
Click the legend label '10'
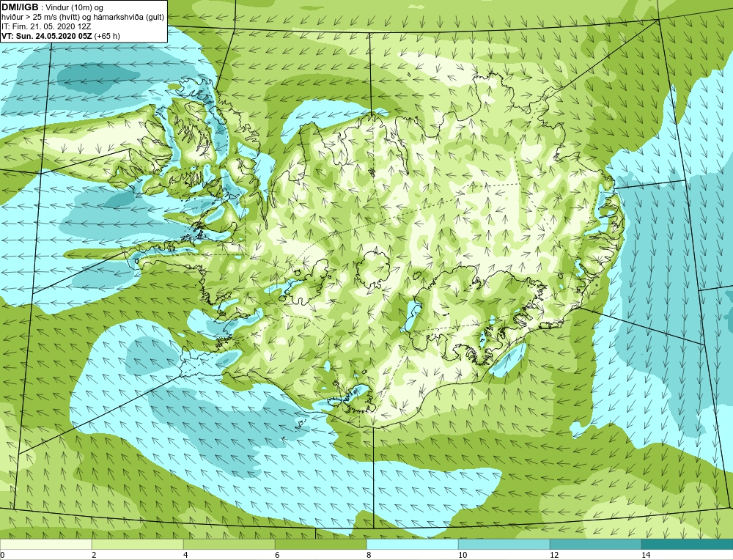tap(463, 555)
